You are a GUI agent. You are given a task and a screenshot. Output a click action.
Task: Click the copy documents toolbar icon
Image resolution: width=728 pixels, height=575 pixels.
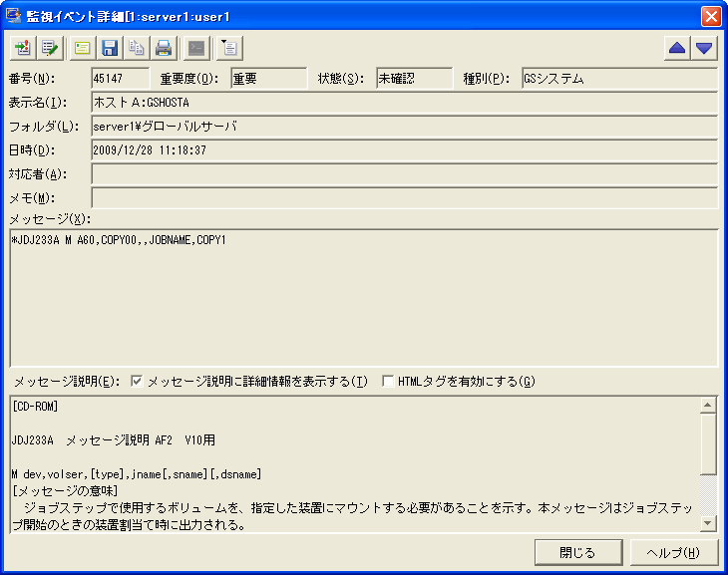pos(136,48)
